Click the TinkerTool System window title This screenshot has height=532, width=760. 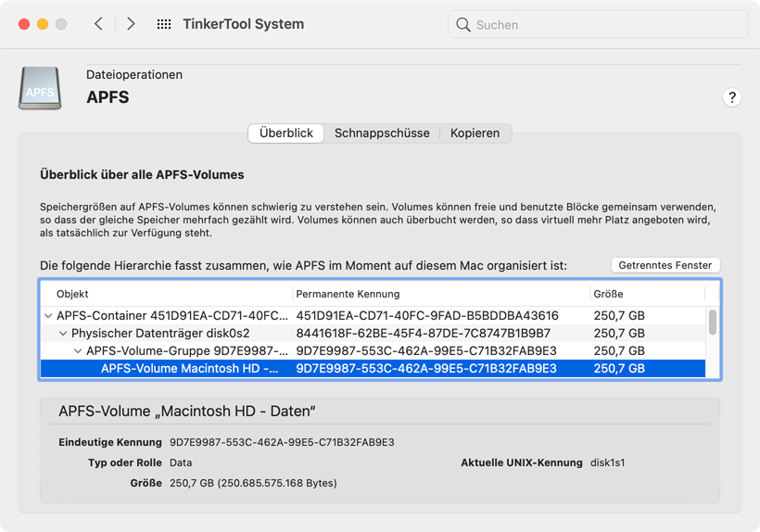pyautogui.click(x=244, y=24)
